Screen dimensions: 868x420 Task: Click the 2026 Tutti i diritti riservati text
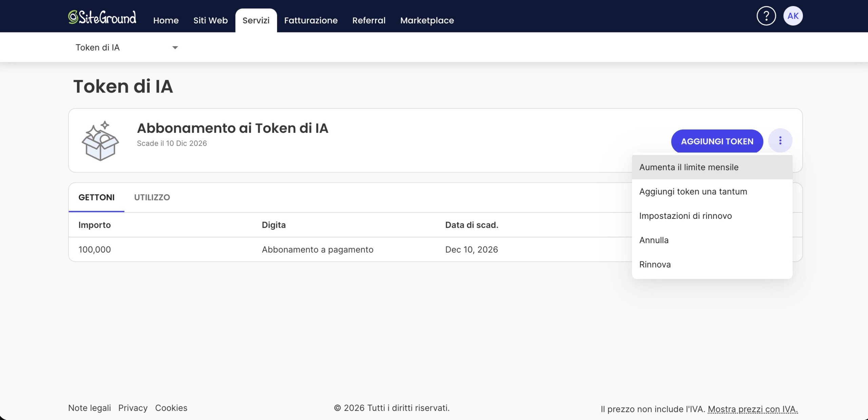click(x=392, y=408)
